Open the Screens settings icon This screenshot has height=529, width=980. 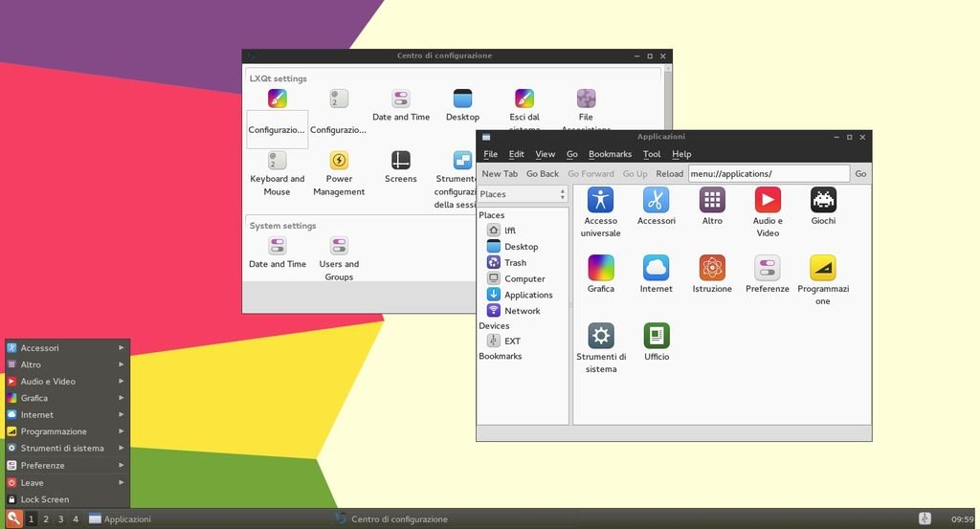click(x=400, y=161)
